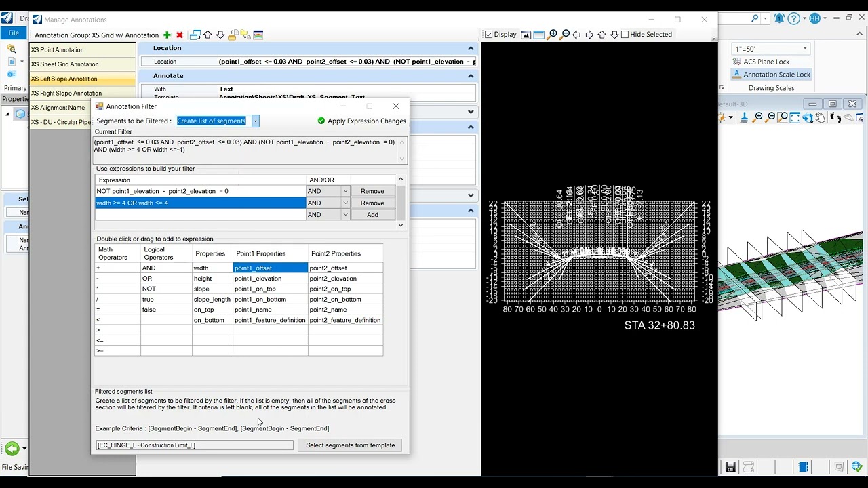This screenshot has width=868, height=488.
Task: Open AND/OR dropdown for the NOT point1_elevation row
Action: click(x=345, y=191)
